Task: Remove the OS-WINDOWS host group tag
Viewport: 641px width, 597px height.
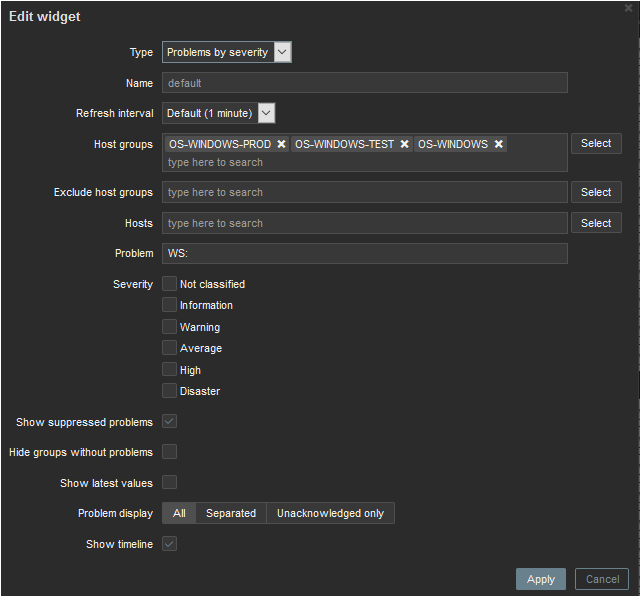Action: (498, 144)
